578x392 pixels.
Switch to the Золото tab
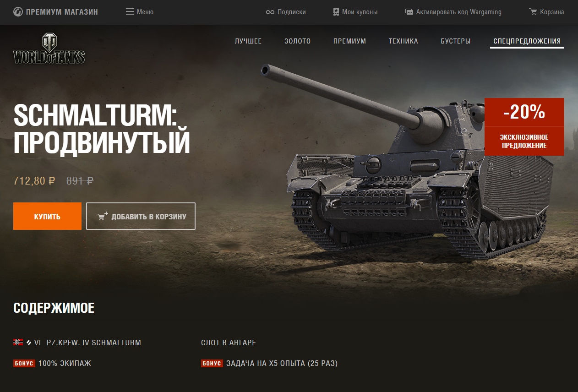coord(298,41)
